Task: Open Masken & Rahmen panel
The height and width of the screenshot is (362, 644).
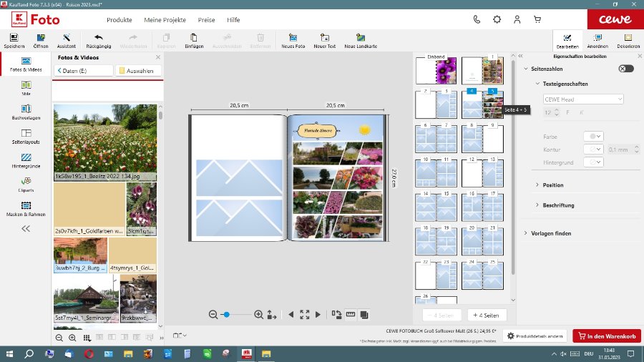Action: [26, 208]
